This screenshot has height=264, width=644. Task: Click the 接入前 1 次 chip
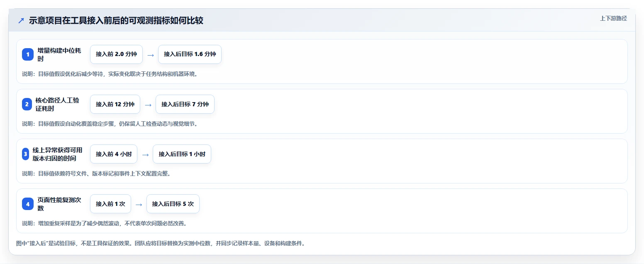110,204
